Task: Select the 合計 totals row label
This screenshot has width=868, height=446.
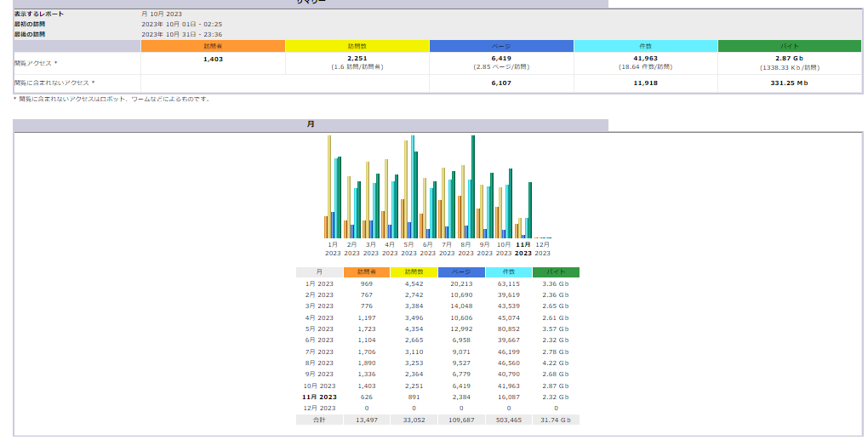Action: [319, 420]
